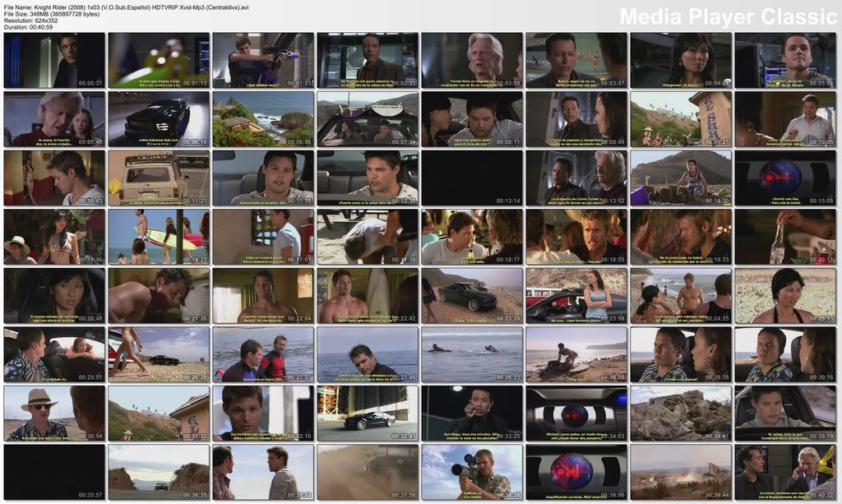Click the thumbnail stamped 00:13:52
The height and width of the screenshot is (504, 842).
576,178
